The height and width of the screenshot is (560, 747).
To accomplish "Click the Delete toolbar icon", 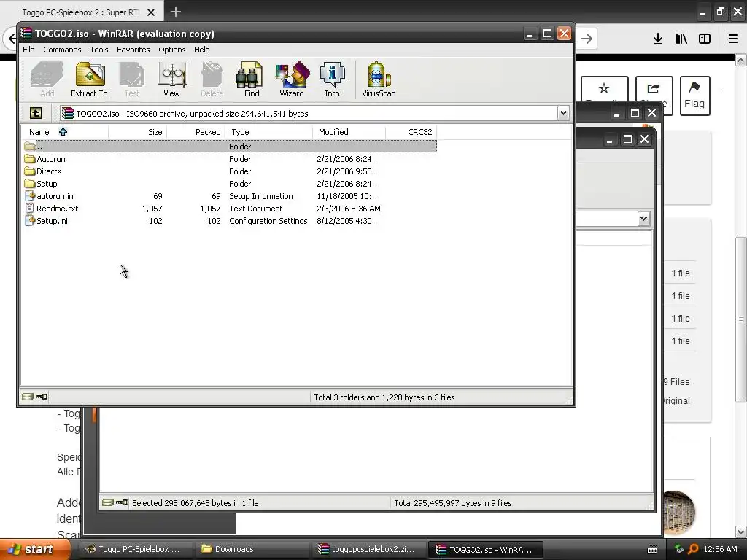I will [x=212, y=79].
